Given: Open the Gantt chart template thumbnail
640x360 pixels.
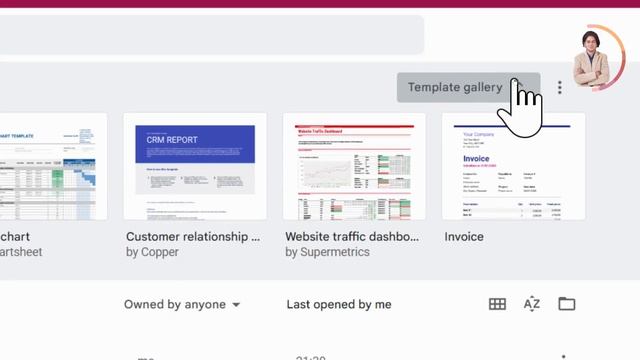Looking at the screenshot, I should [53, 167].
